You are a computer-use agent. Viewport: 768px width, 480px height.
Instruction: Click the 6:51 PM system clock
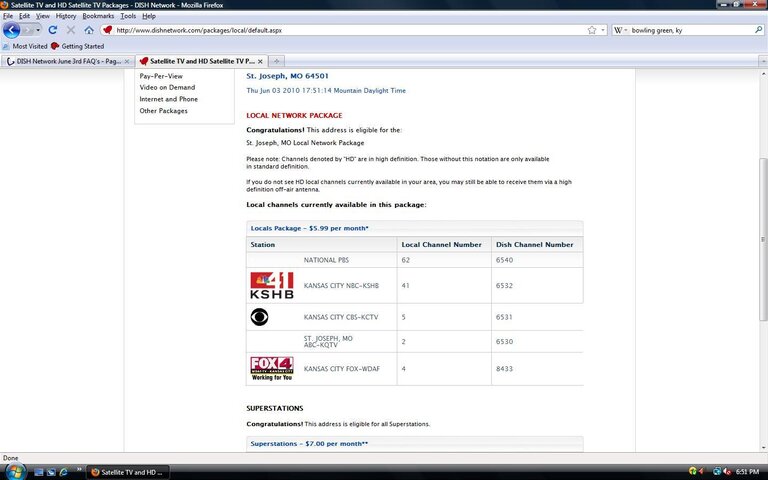747,472
